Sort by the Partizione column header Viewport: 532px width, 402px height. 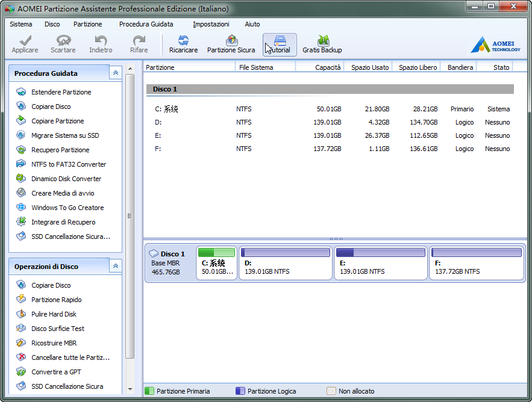click(189, 67)
